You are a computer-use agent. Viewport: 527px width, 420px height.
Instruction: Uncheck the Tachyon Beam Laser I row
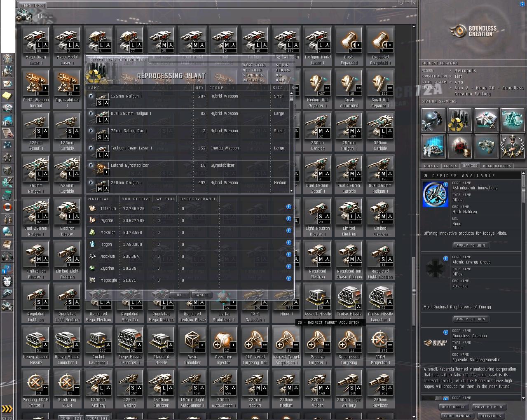click(x=91, y=148)
